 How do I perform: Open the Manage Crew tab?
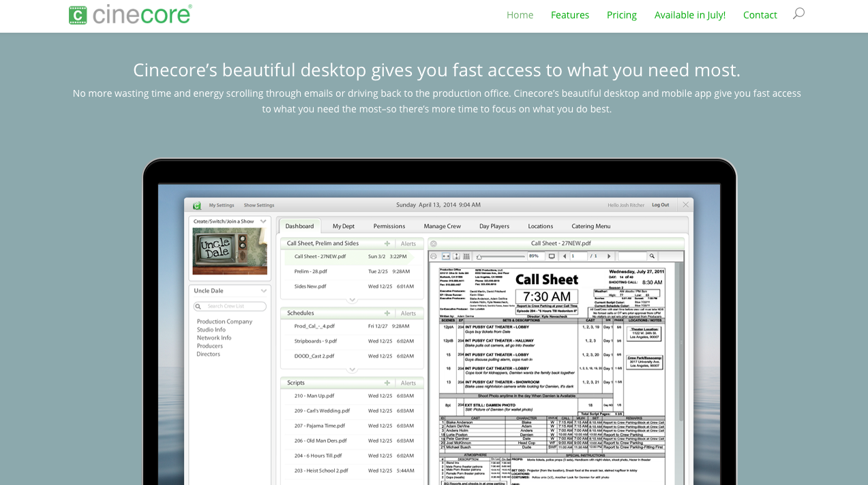[443, 226]
